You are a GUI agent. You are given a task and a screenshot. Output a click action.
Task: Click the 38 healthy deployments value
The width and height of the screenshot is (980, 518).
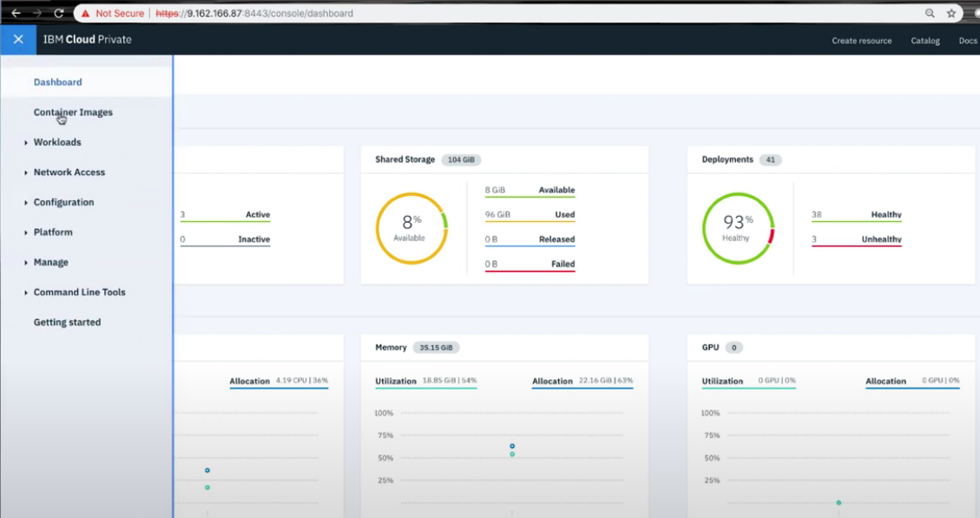pyautogui.click(x=816, y=214)
